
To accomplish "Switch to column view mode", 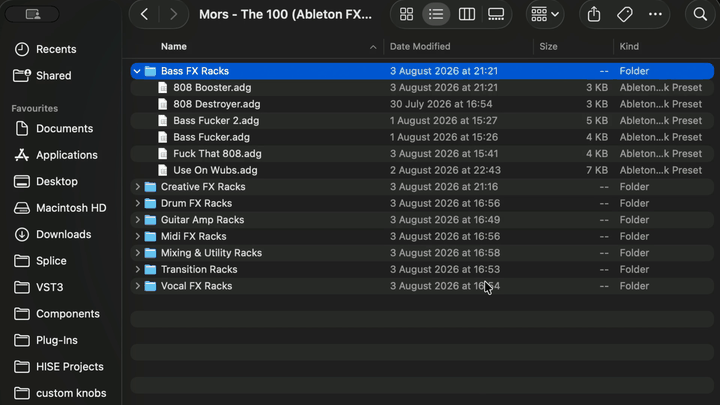I will (x=467, y=14).
